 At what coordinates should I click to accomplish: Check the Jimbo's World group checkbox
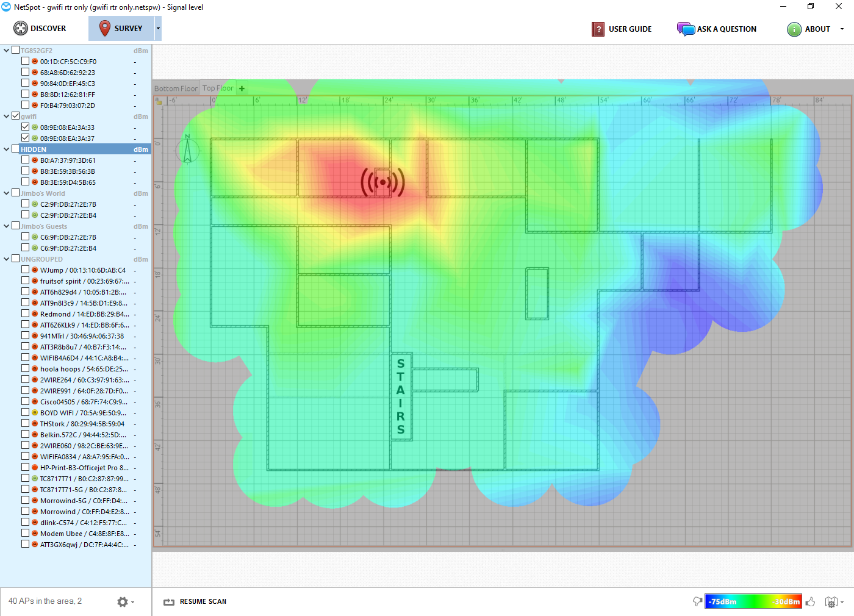16,193
